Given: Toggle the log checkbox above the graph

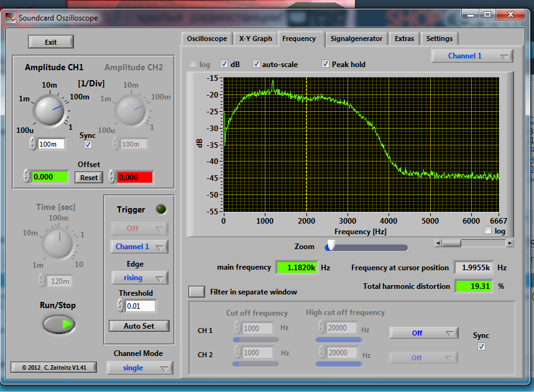Looking at the screenshot, I should [193, 64].
